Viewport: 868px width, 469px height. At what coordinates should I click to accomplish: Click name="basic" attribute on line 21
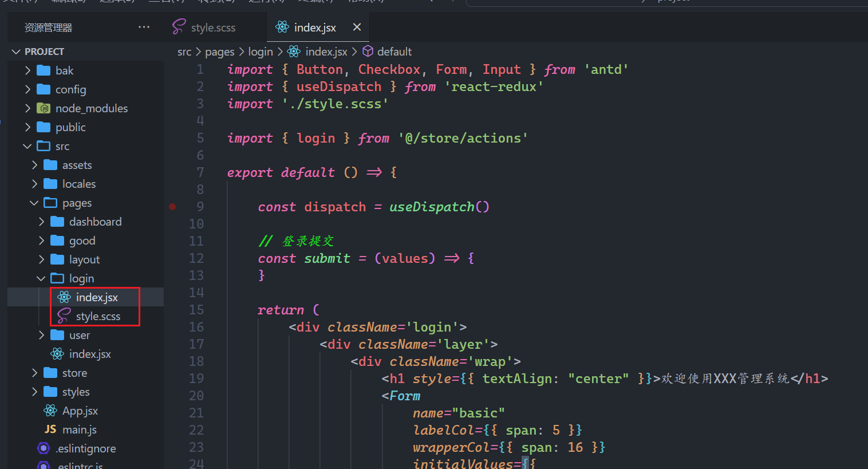pos(459,413)
